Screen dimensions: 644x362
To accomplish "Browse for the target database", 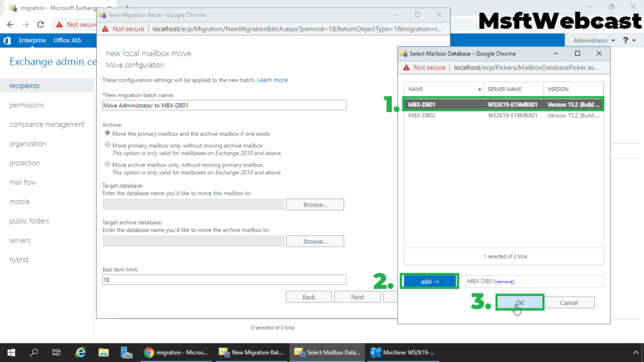I will (x=315, y=204).
